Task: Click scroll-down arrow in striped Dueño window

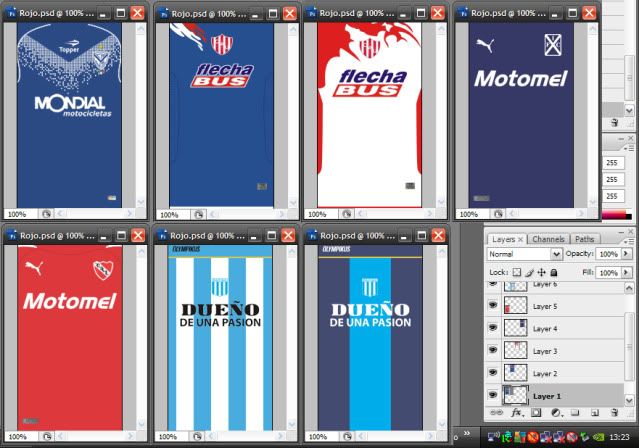Action: 292,424
